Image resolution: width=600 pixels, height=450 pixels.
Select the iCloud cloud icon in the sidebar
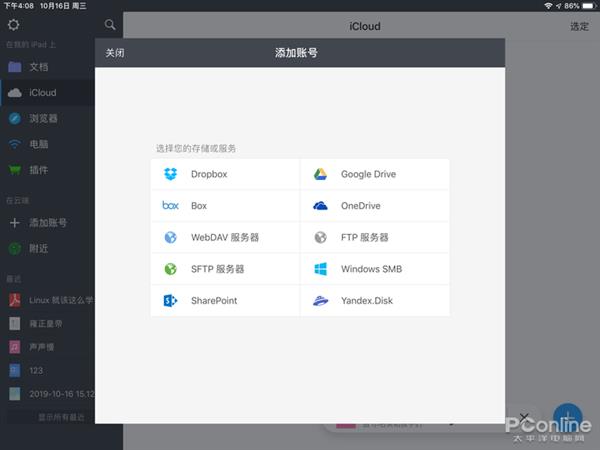(x=15, y=93)
